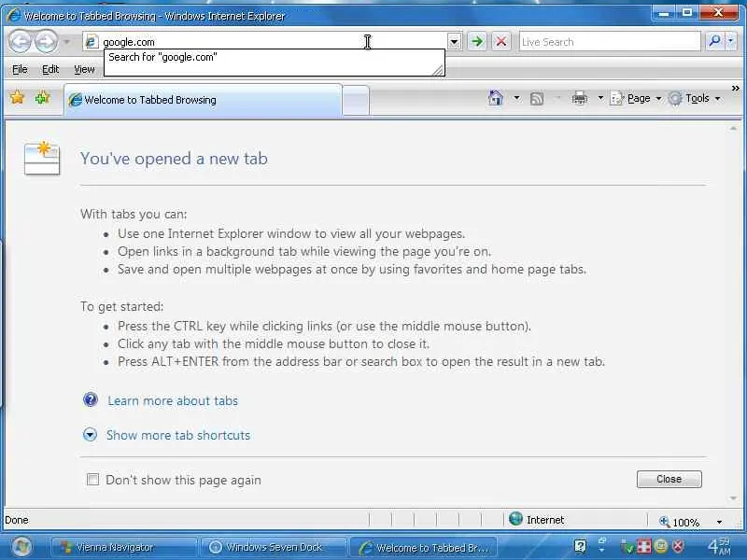
Task: Click inside the Live Search box
Action: coord(610,42)
